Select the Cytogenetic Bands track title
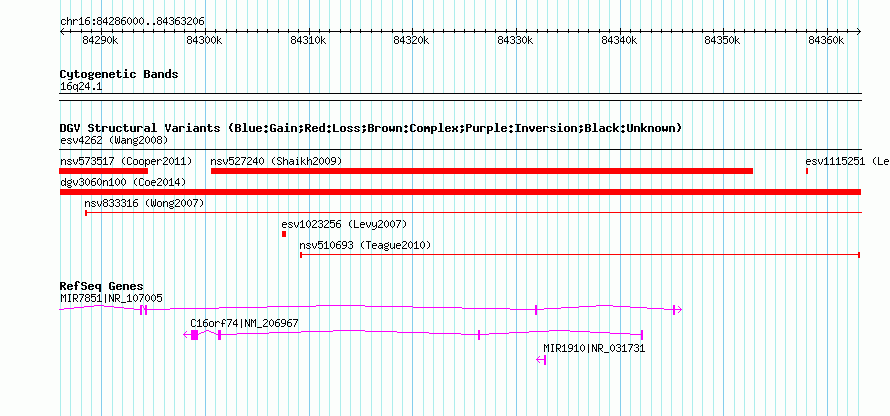Image resolution: width=890 pixels, height=416 pixels. [x=119, y=74]
